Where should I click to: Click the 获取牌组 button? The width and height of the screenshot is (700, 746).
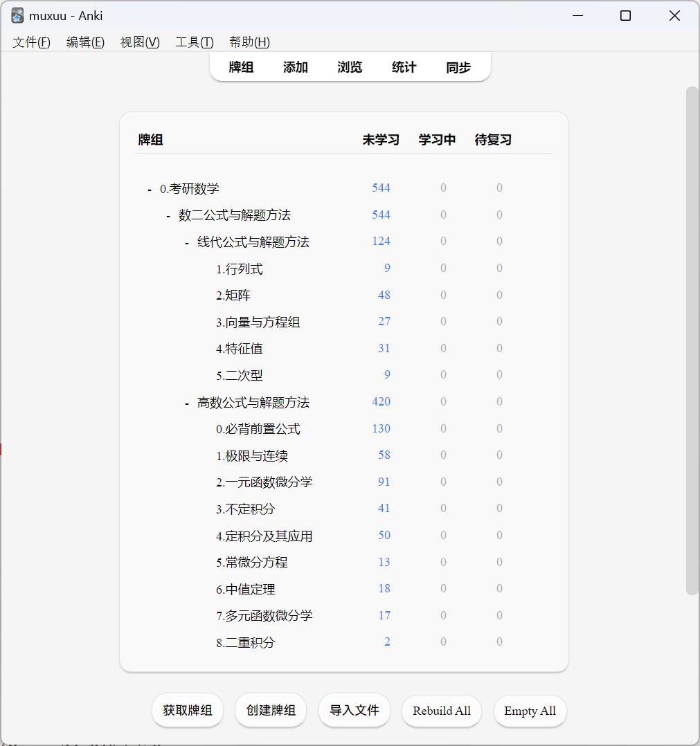188,711
